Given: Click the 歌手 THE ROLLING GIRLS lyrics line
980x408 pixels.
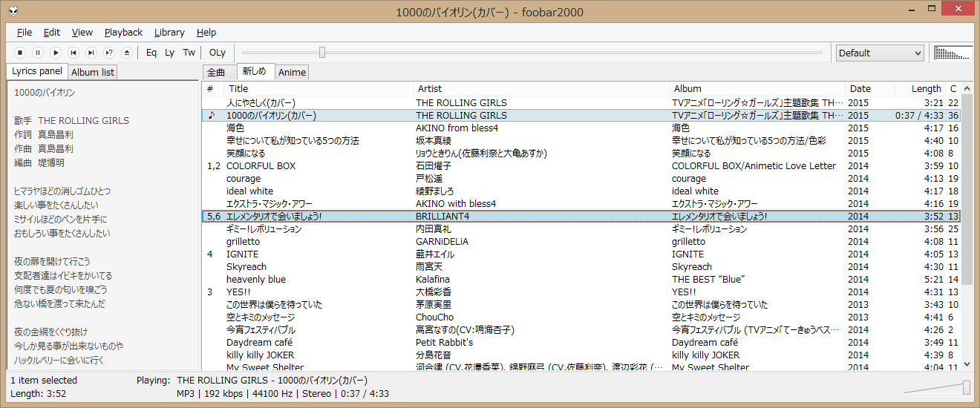Looking at the screenshot, I should [x=71, y=120].
